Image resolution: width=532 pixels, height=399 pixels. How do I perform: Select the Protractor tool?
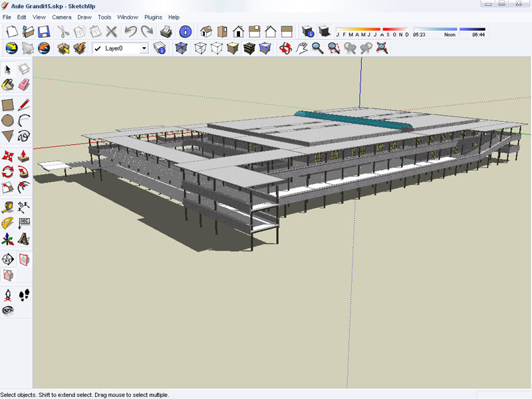point(8,223)
